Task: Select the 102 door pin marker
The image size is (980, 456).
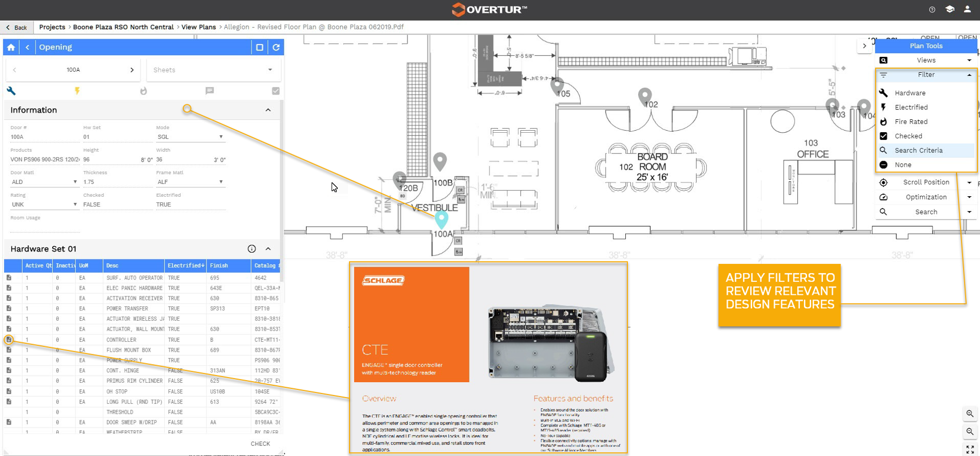Action: point(645,97)
